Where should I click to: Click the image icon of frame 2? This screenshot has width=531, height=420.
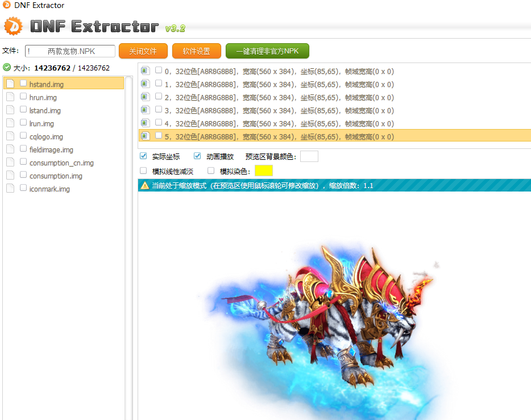point(146,97)
